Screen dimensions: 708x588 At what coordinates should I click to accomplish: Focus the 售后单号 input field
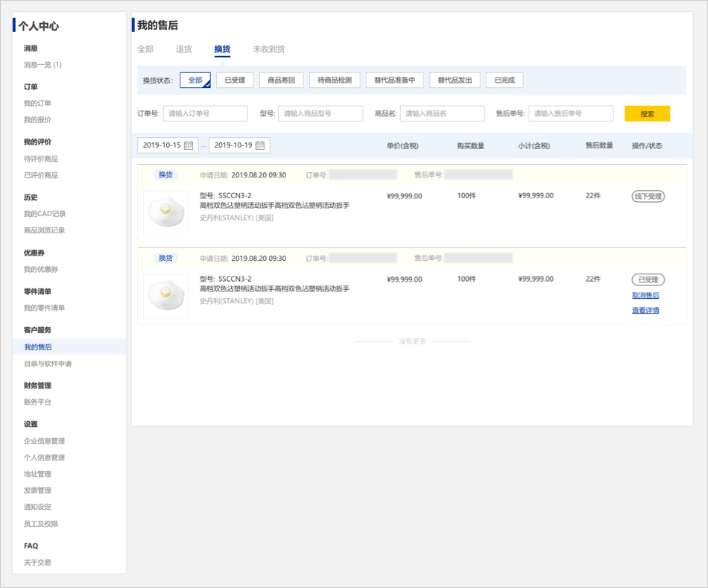(571, 114)
